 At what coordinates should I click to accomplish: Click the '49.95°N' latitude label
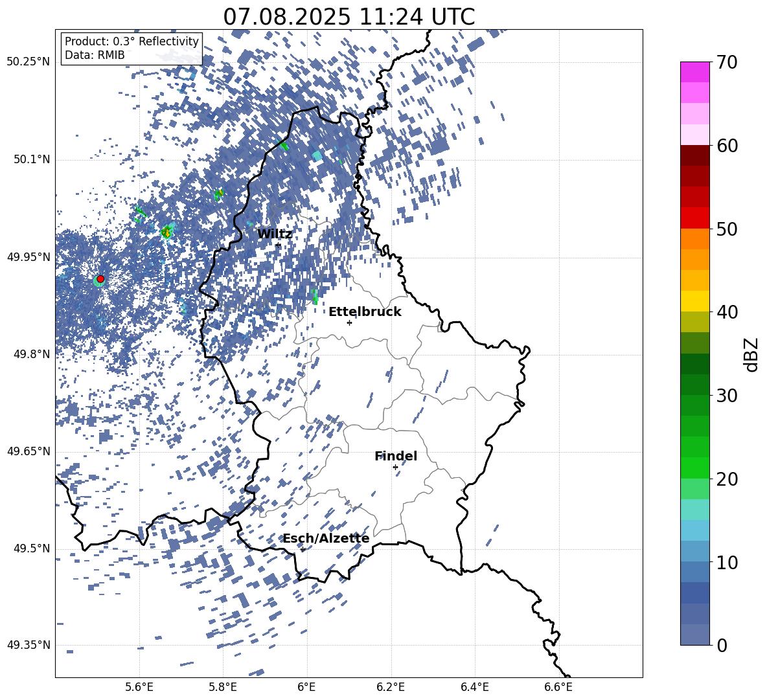29,257
